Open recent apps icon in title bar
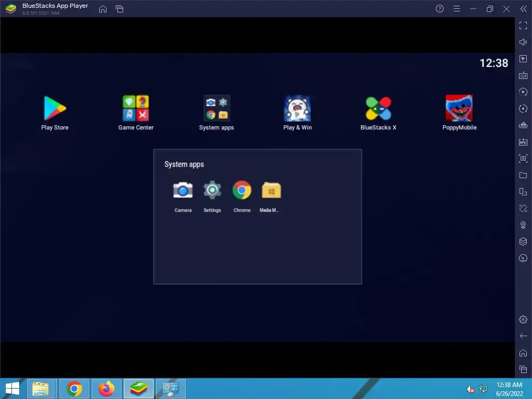532x399 pixels. (x=119, y=9)
